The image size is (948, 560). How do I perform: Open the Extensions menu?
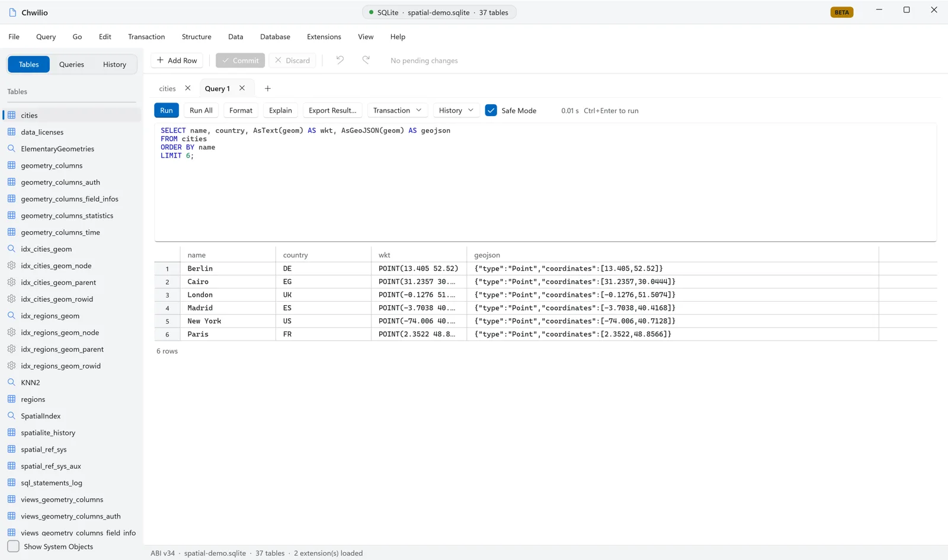324,37
